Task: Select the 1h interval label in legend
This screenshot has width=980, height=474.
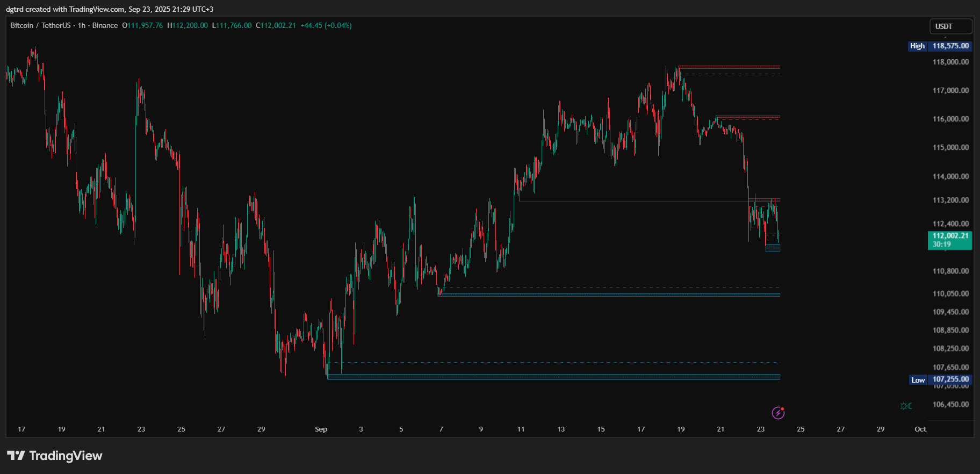Action: 82,25
